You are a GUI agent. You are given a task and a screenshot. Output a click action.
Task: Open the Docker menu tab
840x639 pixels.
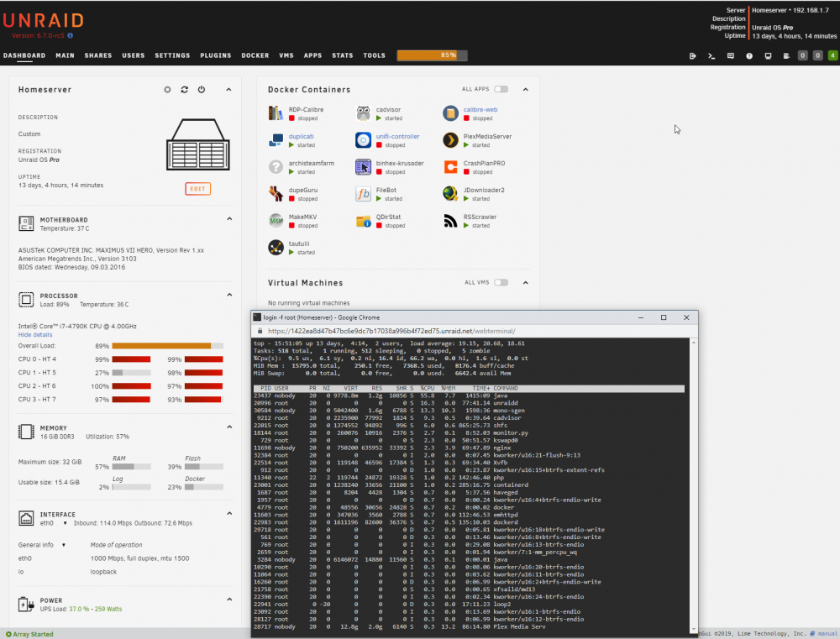255,55
